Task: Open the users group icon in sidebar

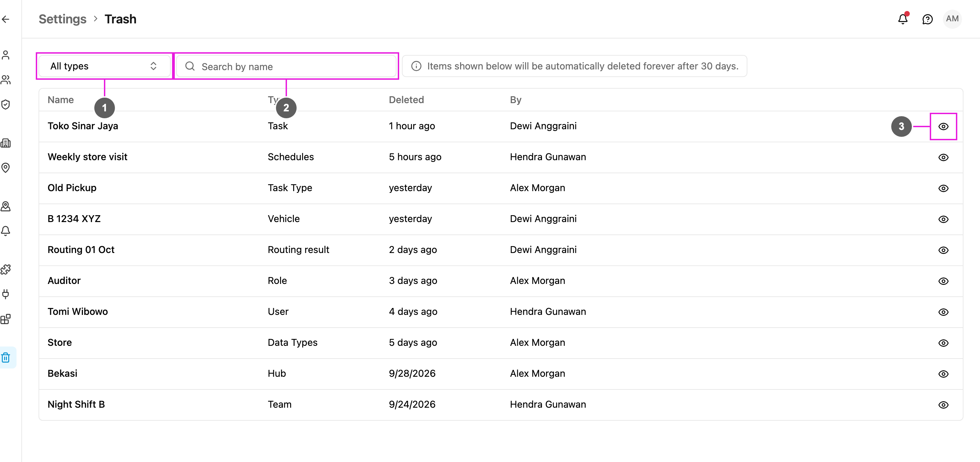Action: (x=6, y=80)
